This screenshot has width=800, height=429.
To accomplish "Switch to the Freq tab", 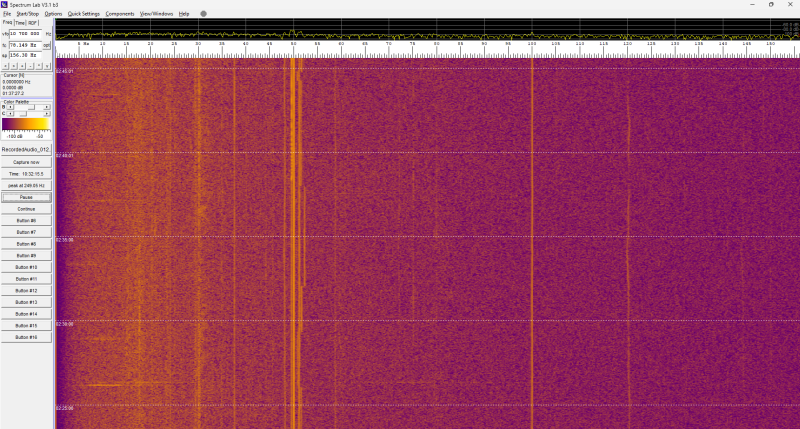I will click(x=7, y=22).
